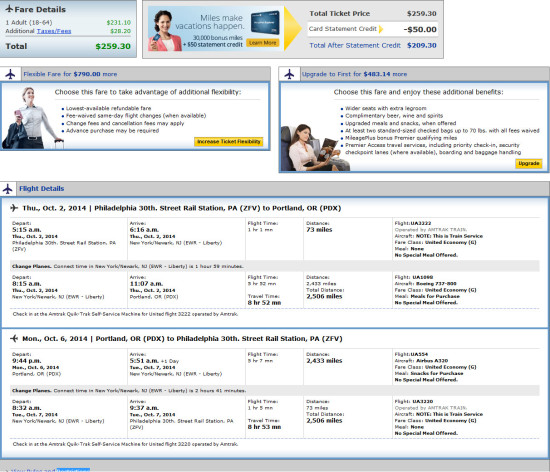Open the Upgrade to First for $483.14 more link
The width and height of the screenshot is (550, 472).
pyautogui.click(x=354, y=74)
